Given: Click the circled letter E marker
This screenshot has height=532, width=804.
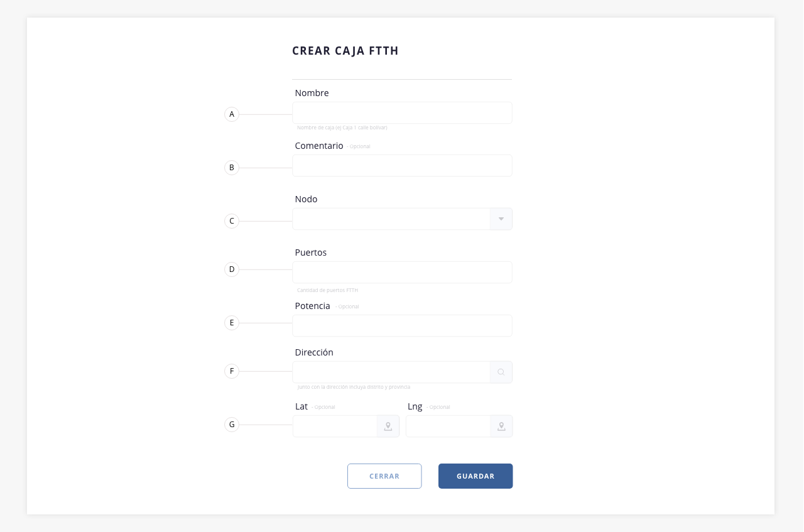Looking at the screenshot, I should point(232,323).
